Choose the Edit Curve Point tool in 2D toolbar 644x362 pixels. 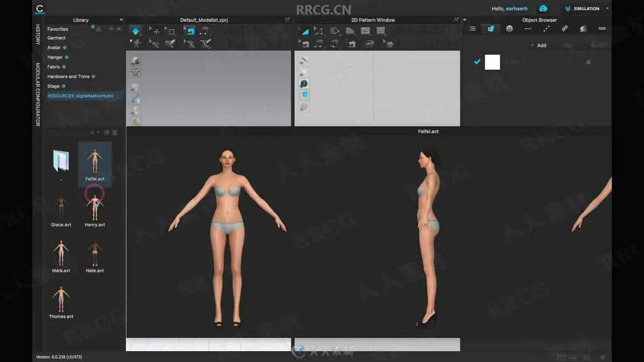319,31
